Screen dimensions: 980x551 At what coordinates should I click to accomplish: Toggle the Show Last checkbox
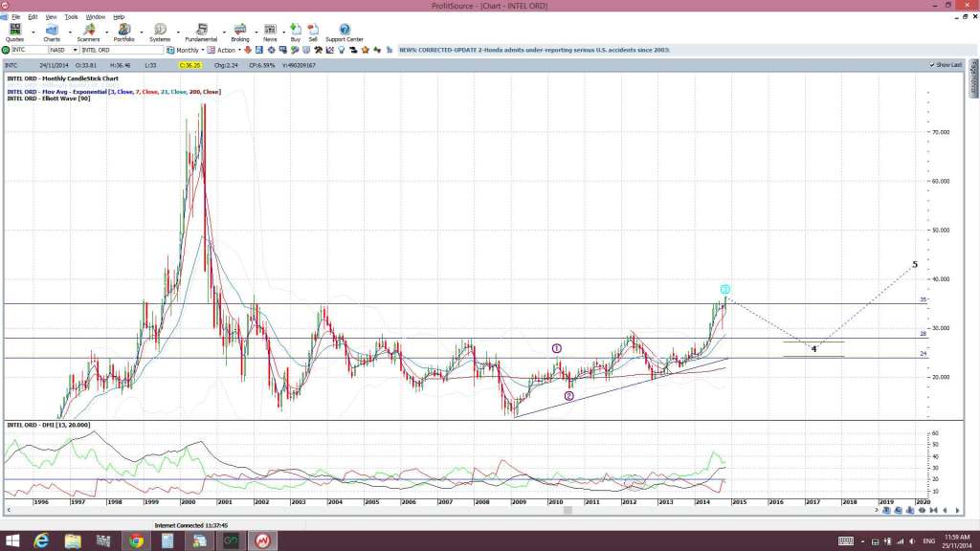pos(932,65)
